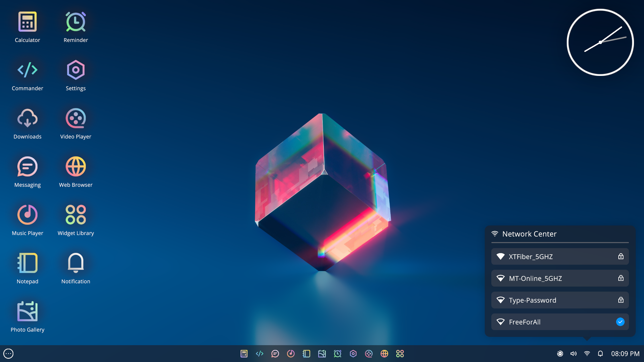Screen dimensions: 644x362
Task: Toggle the Wi-Fi tray icon
Action: pos(587,354)
